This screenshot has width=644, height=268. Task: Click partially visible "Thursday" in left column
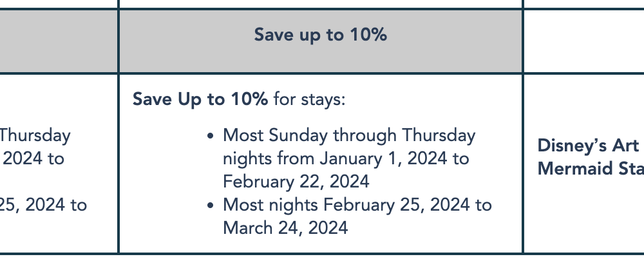[35, 136]
